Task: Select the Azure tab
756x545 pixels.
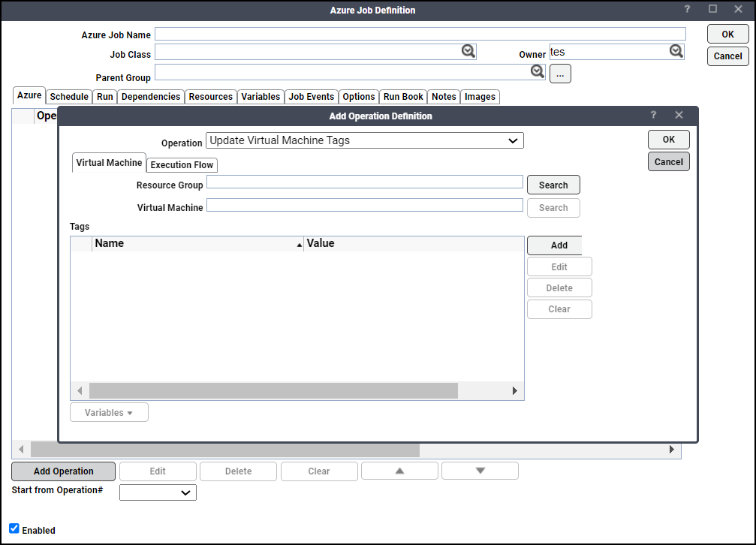Action: point(29,95)
